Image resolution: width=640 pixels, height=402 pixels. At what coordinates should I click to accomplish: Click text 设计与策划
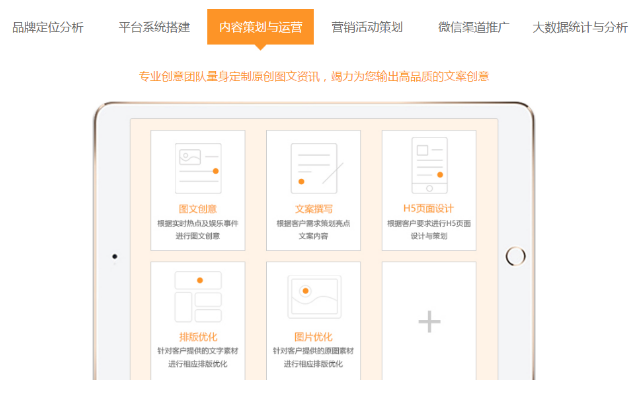(x=429, y=236)
